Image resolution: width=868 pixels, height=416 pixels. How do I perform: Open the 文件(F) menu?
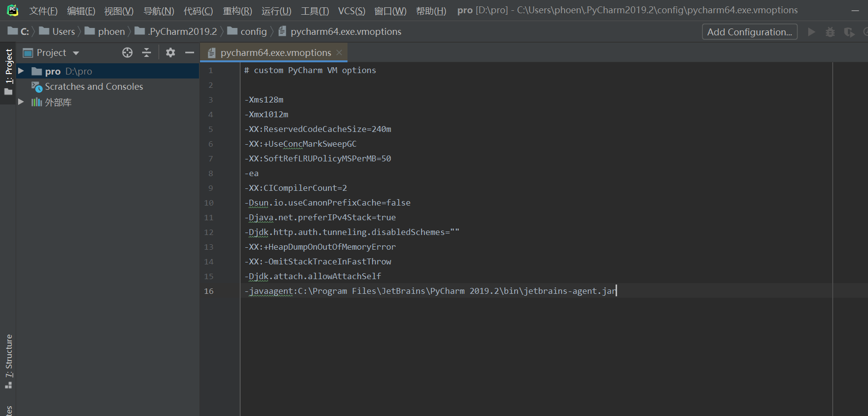43,11
